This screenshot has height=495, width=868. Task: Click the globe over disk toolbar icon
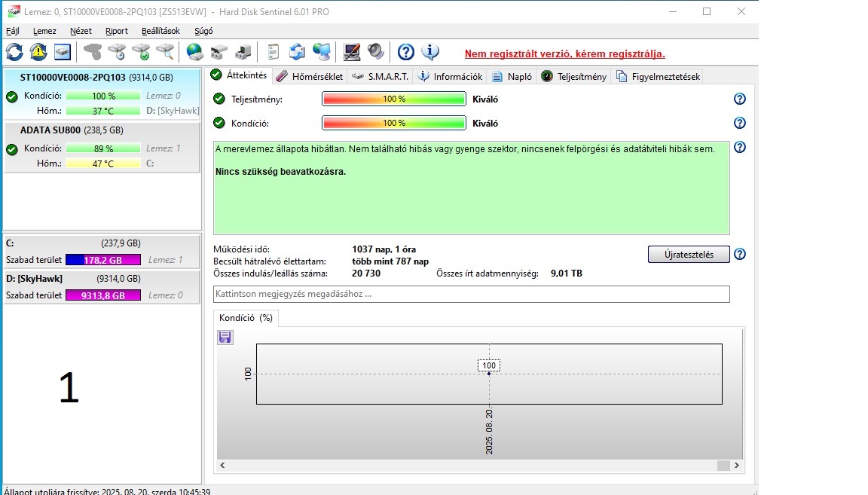[x=195, y=52]
